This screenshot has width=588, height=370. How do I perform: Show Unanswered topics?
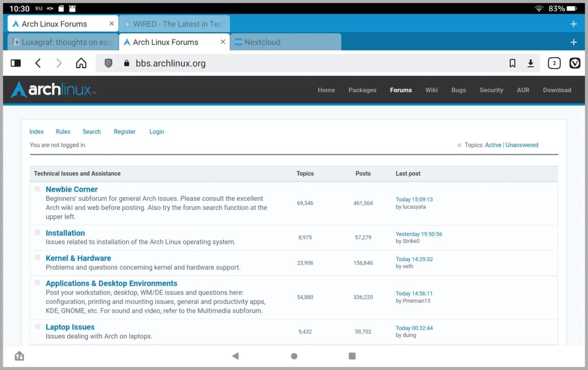click(x=522, y=145)
